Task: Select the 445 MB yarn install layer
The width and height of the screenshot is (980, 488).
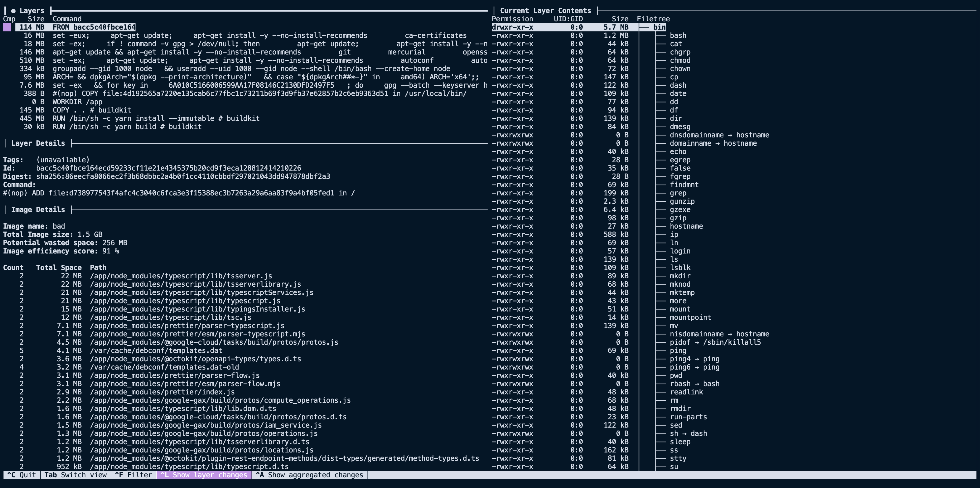Action: (156, 118)
